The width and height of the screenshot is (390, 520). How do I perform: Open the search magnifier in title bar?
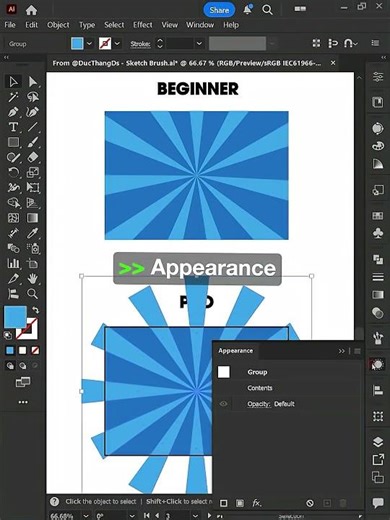pos(267,10)
